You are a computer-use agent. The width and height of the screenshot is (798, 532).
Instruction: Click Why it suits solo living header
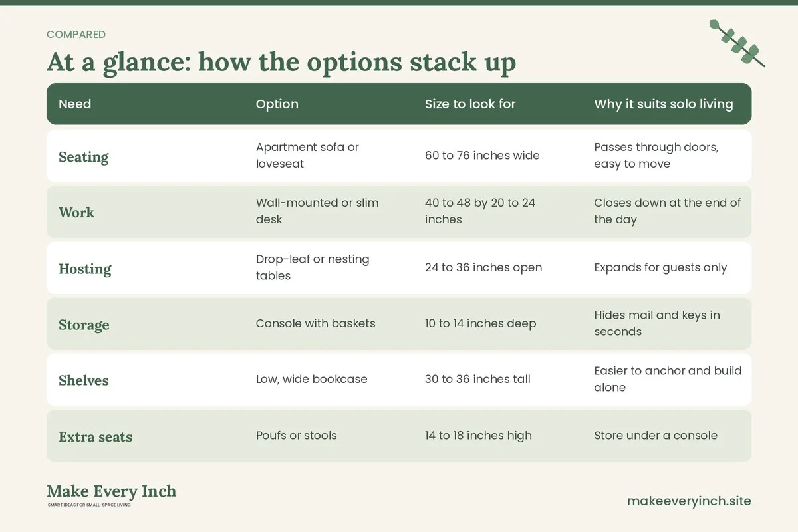(664, 104)
